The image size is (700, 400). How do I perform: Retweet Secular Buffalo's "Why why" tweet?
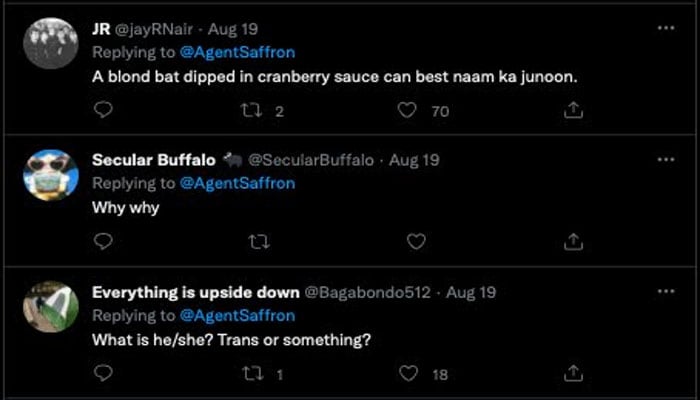257,241
